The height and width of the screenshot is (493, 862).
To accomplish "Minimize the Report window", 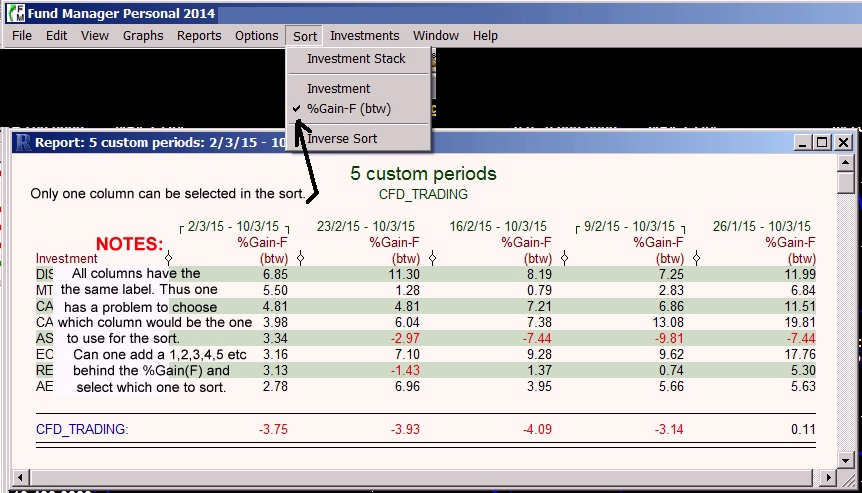I will [x=803, y=143].
